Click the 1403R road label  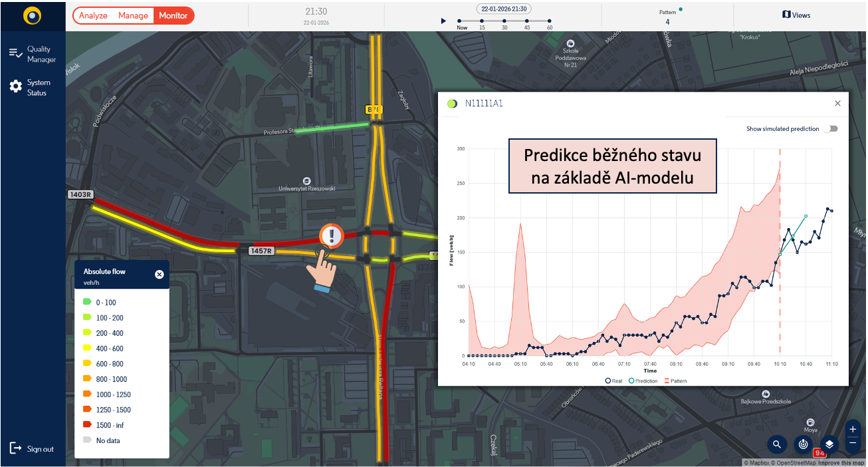[80, 194]
